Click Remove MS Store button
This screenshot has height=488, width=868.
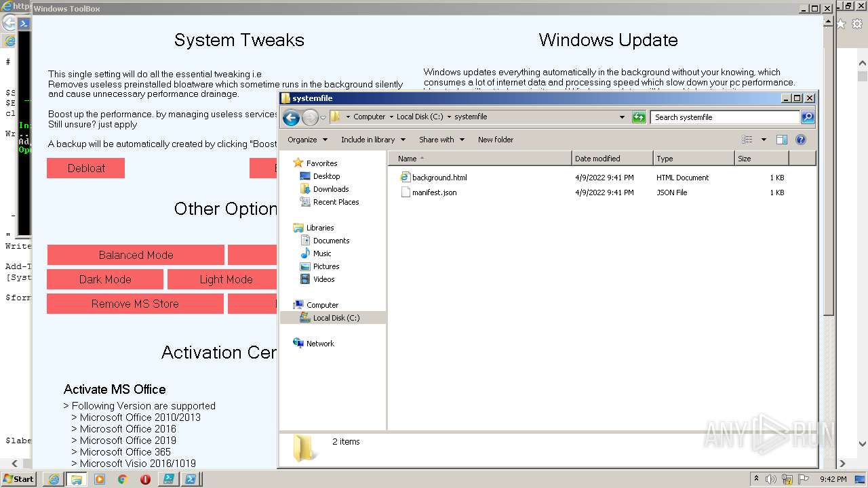[x=135, y=304]
